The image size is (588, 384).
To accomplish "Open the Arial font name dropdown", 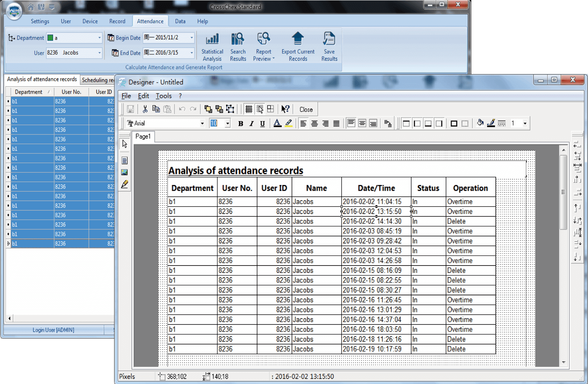I will point(202,123).
